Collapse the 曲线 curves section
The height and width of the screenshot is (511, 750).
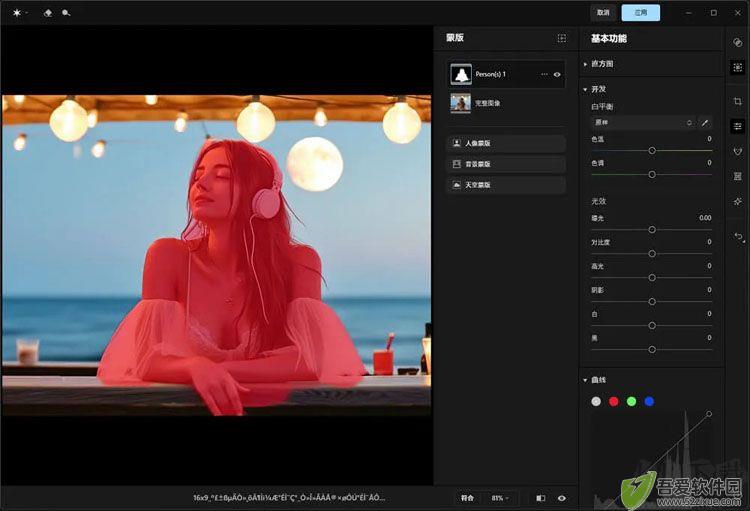tap(585, 380)
